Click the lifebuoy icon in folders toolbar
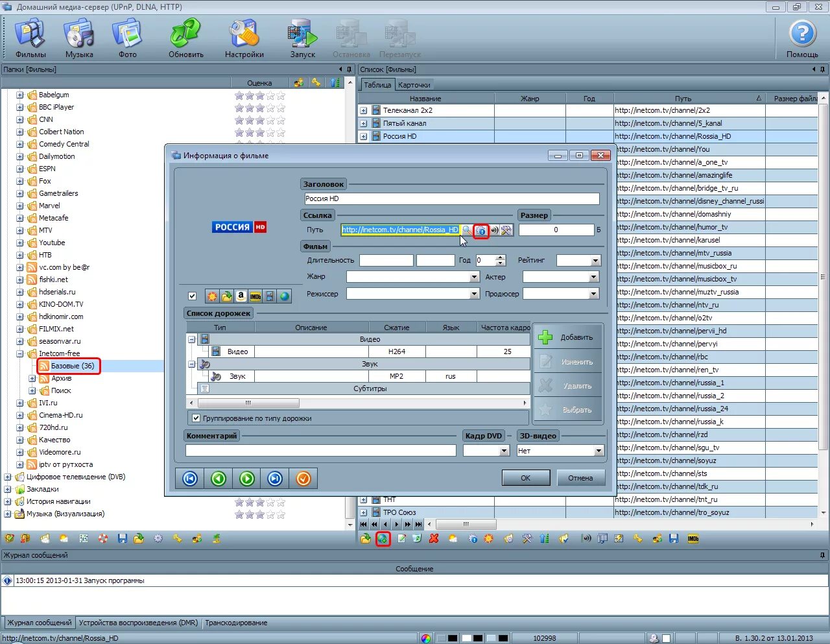830x644 pixels. 103,539
